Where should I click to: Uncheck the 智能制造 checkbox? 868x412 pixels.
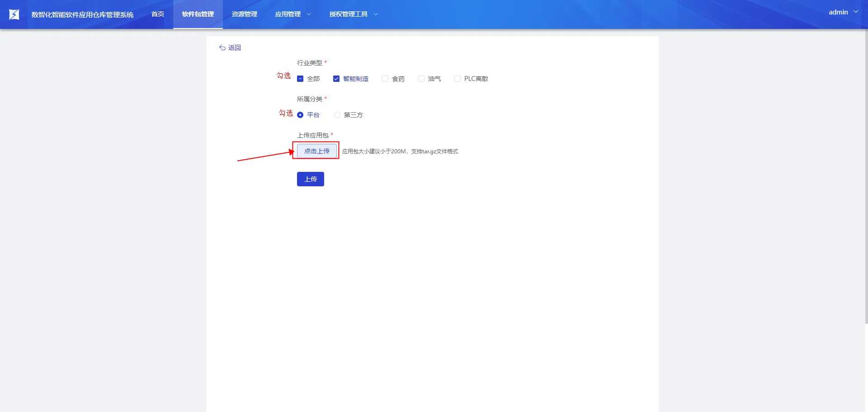point(336,79)
